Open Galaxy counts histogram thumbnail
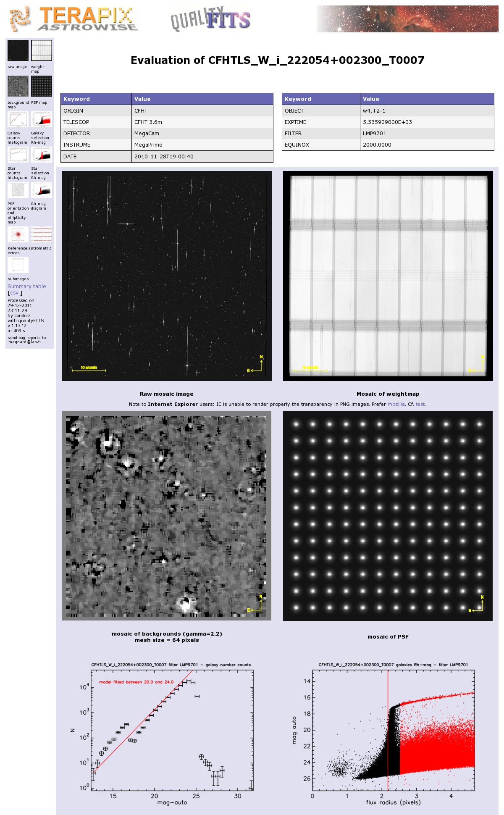504x815 pixels. coord(18,119)
